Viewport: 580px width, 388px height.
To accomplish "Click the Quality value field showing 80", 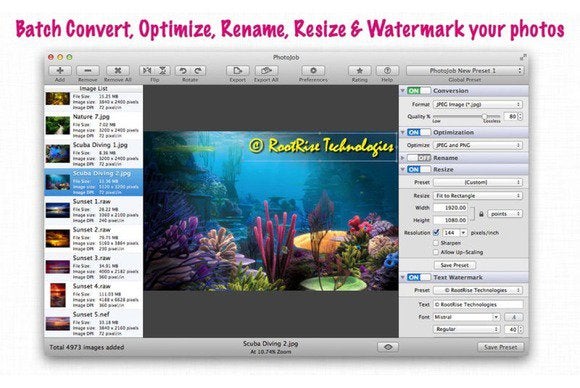I will coord(510,117).
